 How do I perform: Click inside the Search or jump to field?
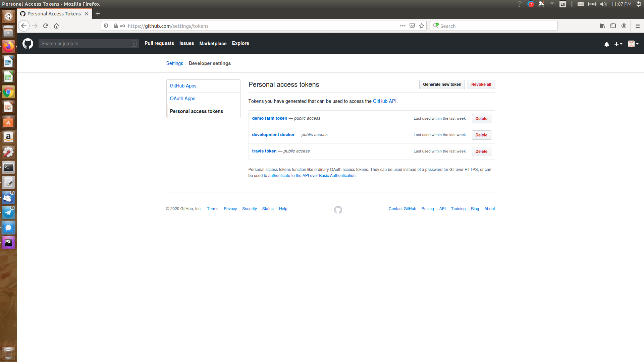tap(89, 43)
